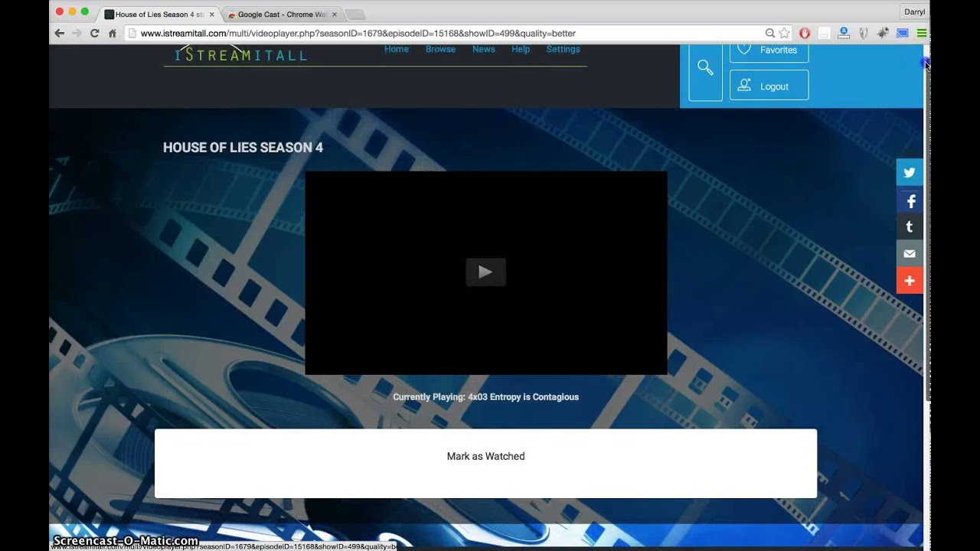Click the 'HOUSE OF LIES SEASON 4' heading
The height and width of the screenshot is (551, 980).
point(243,147)
